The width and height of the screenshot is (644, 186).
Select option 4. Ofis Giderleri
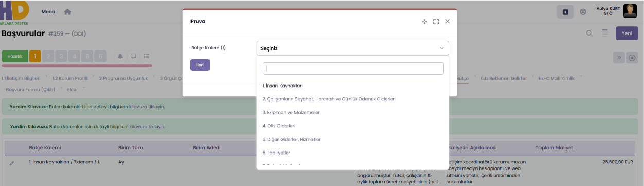353,126
